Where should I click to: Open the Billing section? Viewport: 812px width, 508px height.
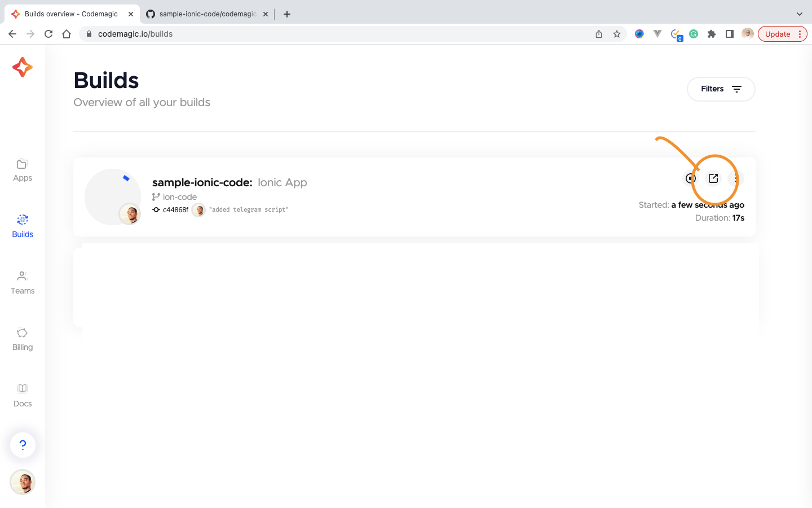pyautogui.click(x=23, y=340)
